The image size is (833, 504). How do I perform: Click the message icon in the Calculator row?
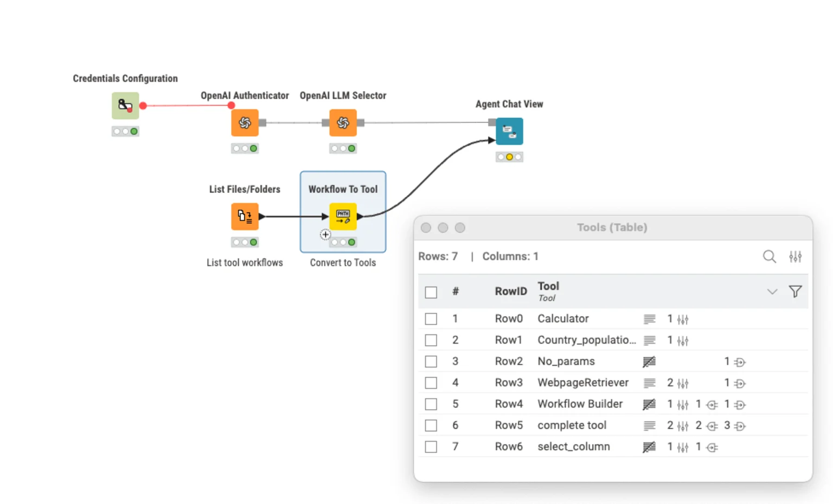(649, 319)
